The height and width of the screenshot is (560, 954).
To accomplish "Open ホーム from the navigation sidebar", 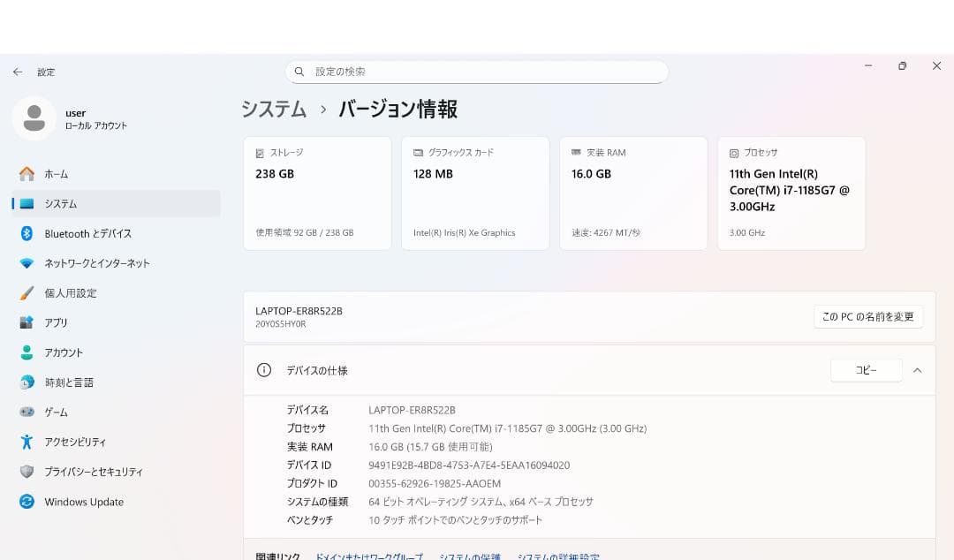I will point(57,174).
